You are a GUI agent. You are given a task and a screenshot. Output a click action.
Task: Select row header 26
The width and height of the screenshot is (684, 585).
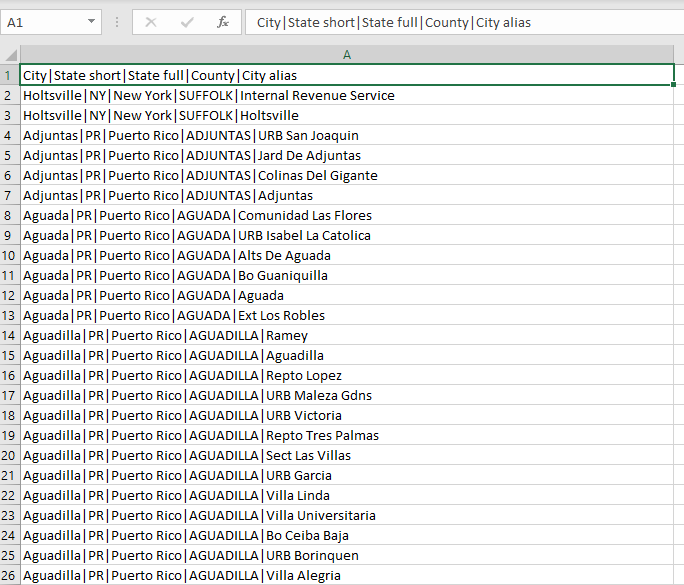click(10, 575)
